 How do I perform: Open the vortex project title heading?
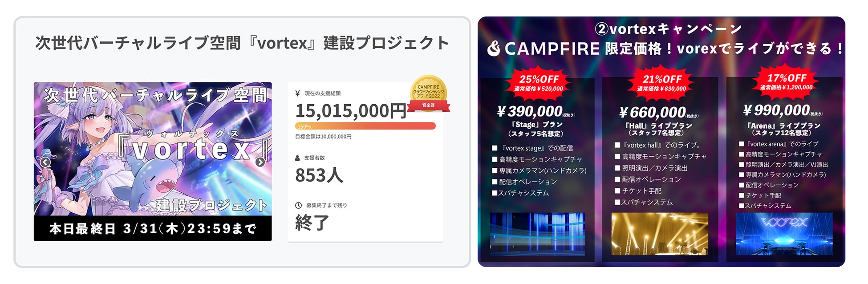(x=242, y=43)
